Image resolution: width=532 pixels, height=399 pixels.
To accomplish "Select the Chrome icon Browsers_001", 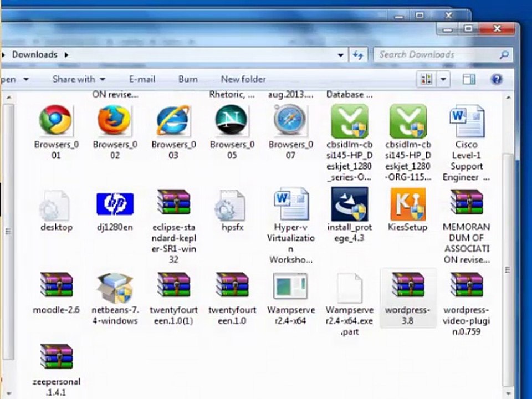I will tap(55, 120).
